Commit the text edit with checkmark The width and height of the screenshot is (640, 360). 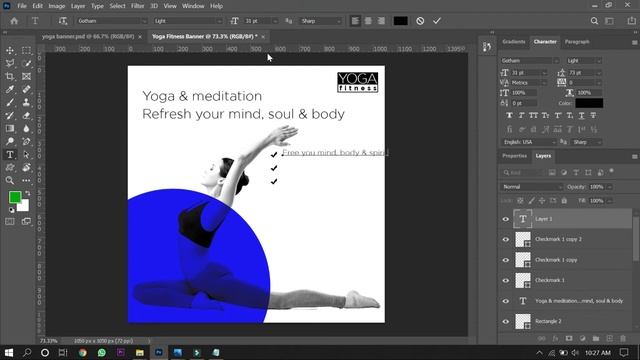coord(437,21)
